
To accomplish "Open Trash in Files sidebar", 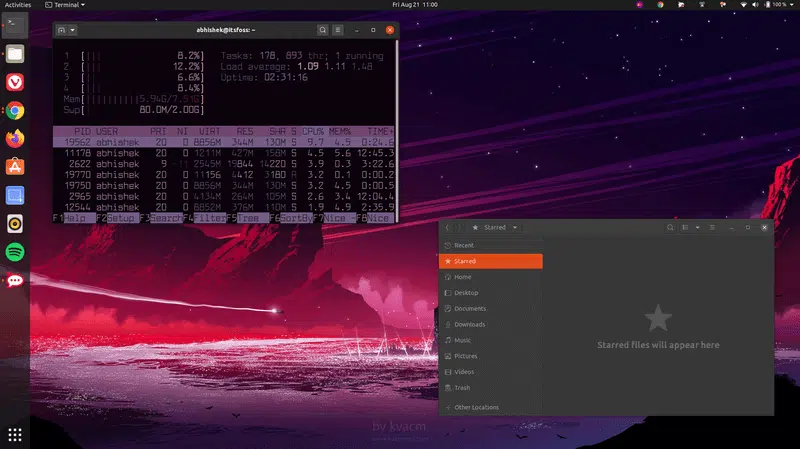I will [x=491, y=388].
